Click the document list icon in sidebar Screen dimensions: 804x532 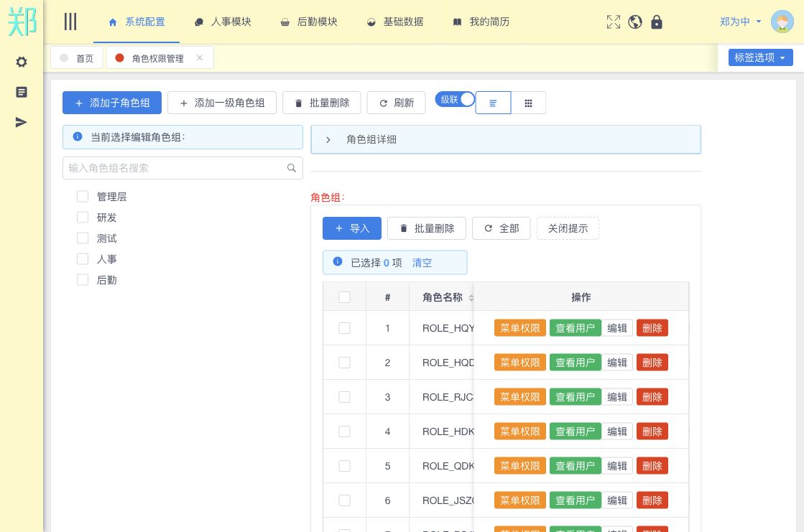[21, 92]
